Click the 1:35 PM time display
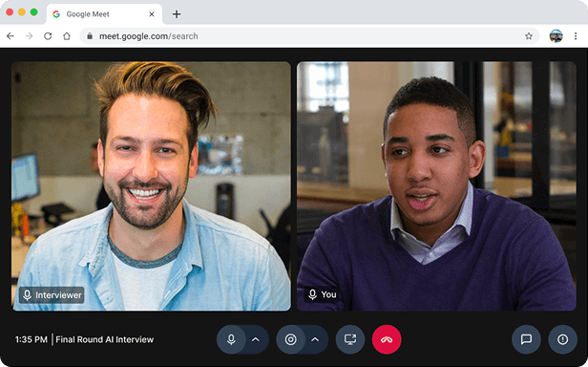Screen dimensions: 588x367 point(31,339)
